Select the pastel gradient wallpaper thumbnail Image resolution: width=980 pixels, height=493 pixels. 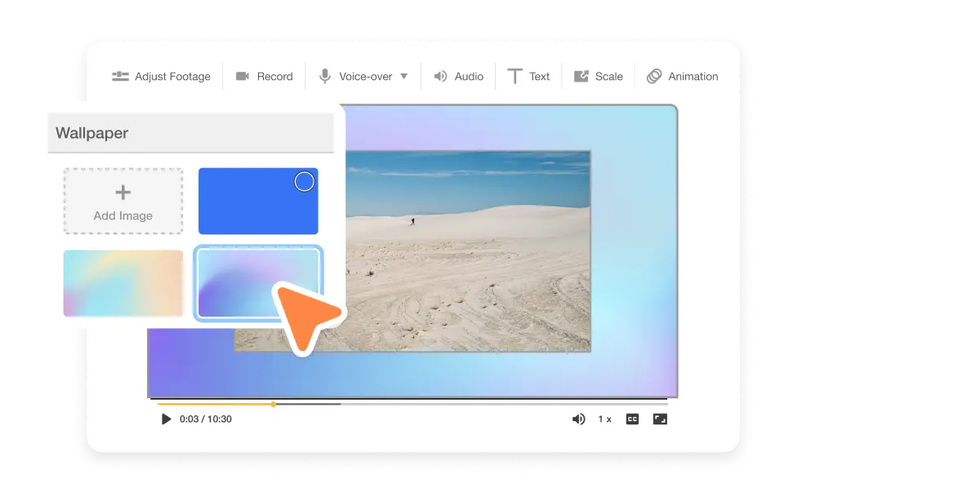coord(123,282)
